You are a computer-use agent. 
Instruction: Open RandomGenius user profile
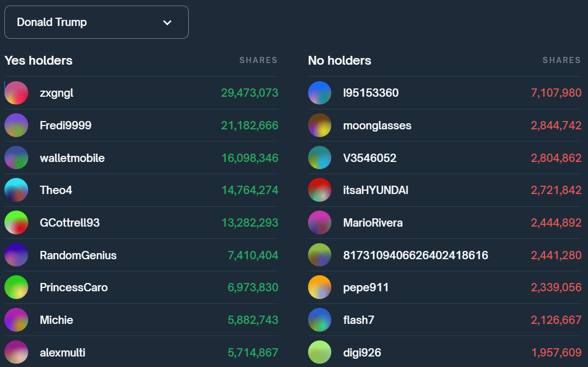click(78, 255)
